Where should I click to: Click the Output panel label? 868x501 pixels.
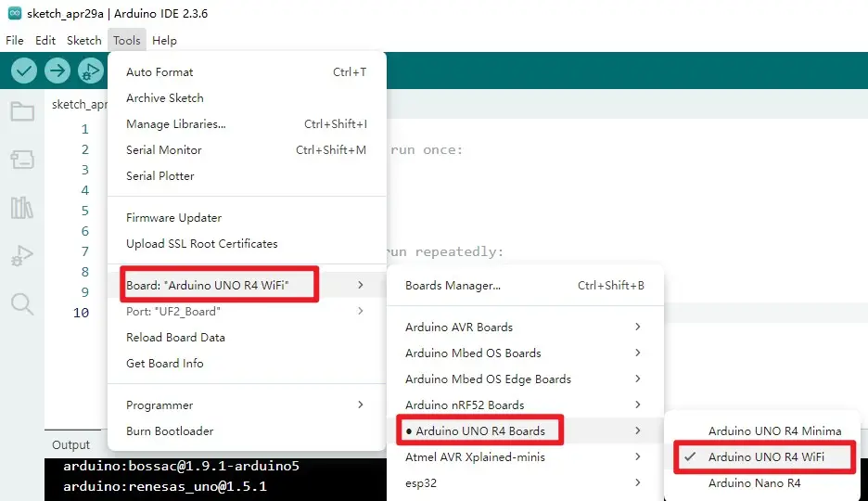(x=70, y=445)
